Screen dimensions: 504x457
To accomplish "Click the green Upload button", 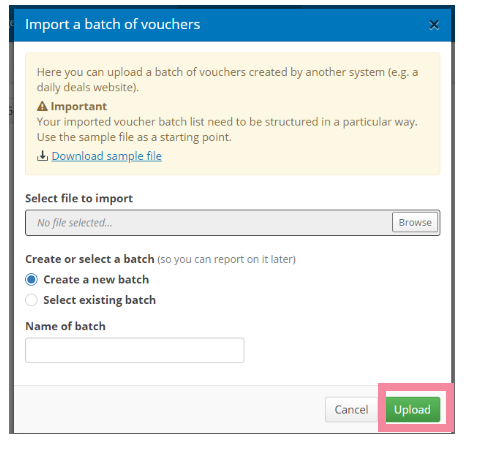I will click(x=413, y=410).
